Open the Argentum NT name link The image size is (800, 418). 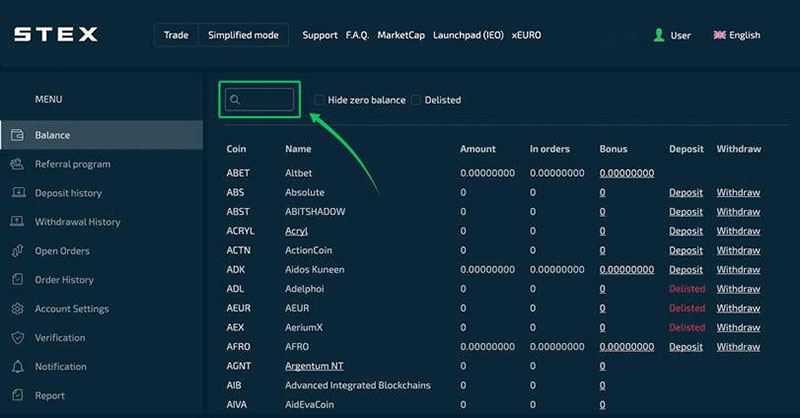[x=314, y=366]
